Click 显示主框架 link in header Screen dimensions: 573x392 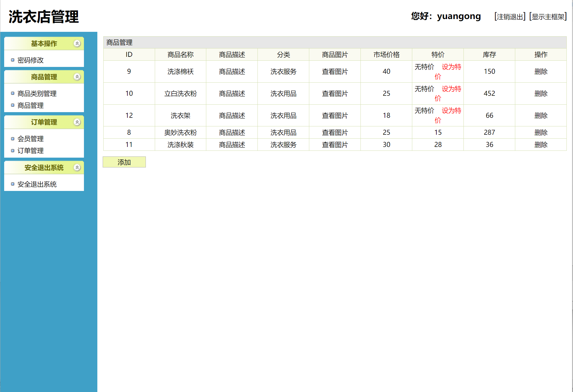point(548,17)
